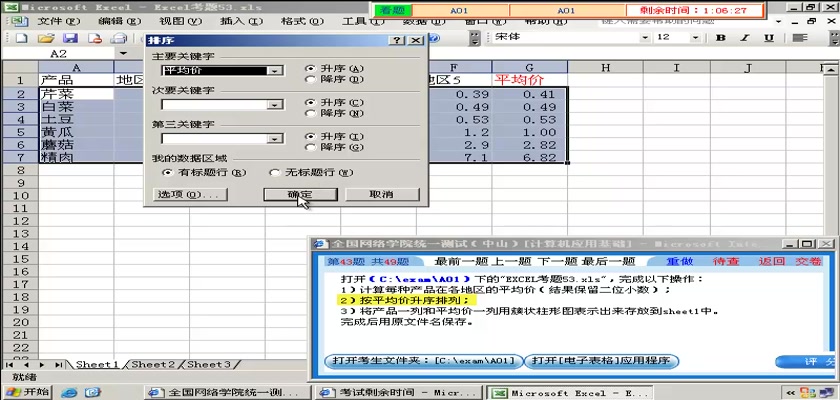The width and height of the screenshot is (840, 400).
Task: Switch to the Sheet2 tab
Action: [153, 365]
